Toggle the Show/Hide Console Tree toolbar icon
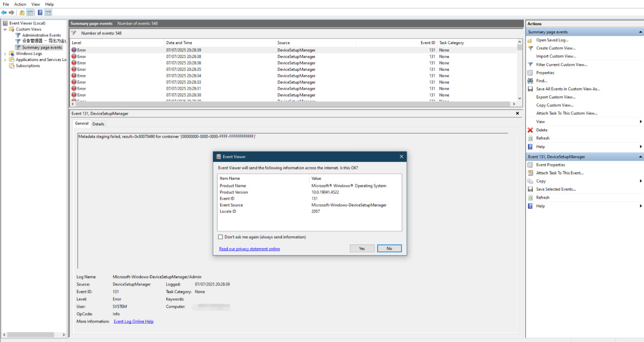644x342 pixels. (31, 12)
